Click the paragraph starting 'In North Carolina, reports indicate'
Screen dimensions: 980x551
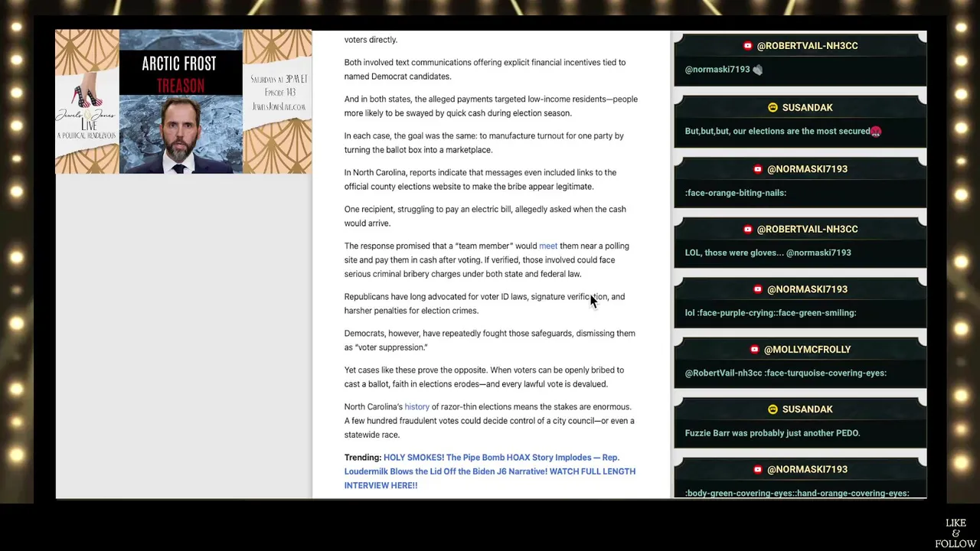pos(481,180)
